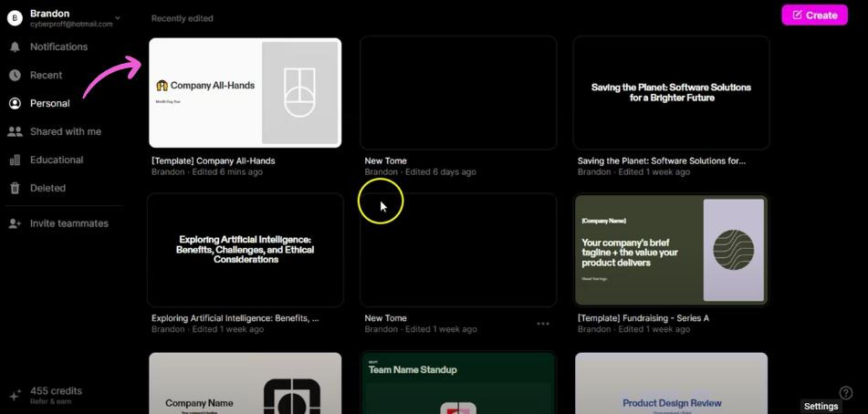Open the help question mark icon
868x414 pixels.
click(x=846, y=393)
